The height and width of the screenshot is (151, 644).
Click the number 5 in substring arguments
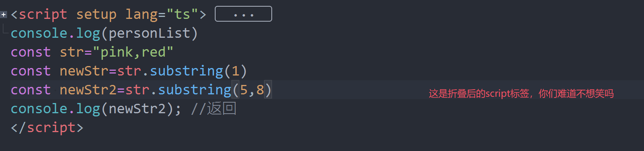(244, 90)
